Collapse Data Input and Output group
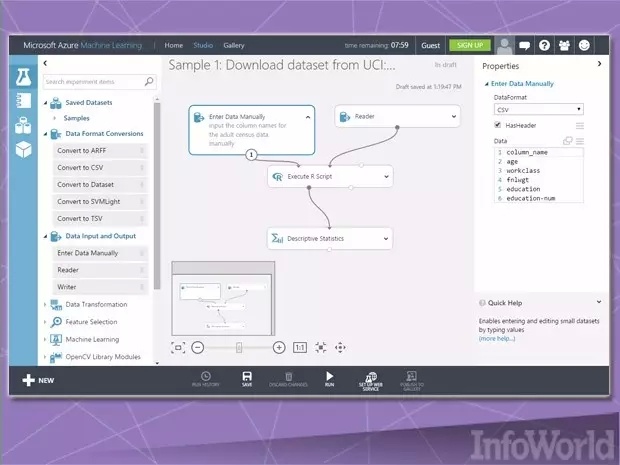 click(x=45, y=236)
